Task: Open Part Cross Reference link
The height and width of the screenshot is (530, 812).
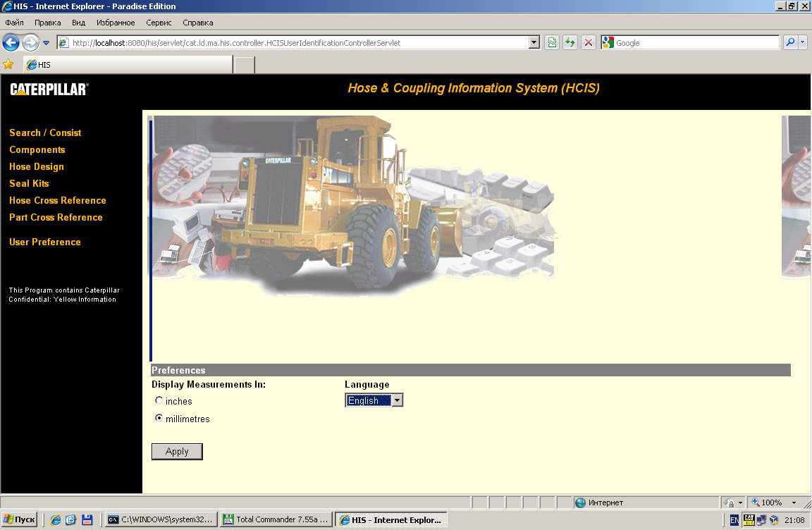Action: [56, 217]
